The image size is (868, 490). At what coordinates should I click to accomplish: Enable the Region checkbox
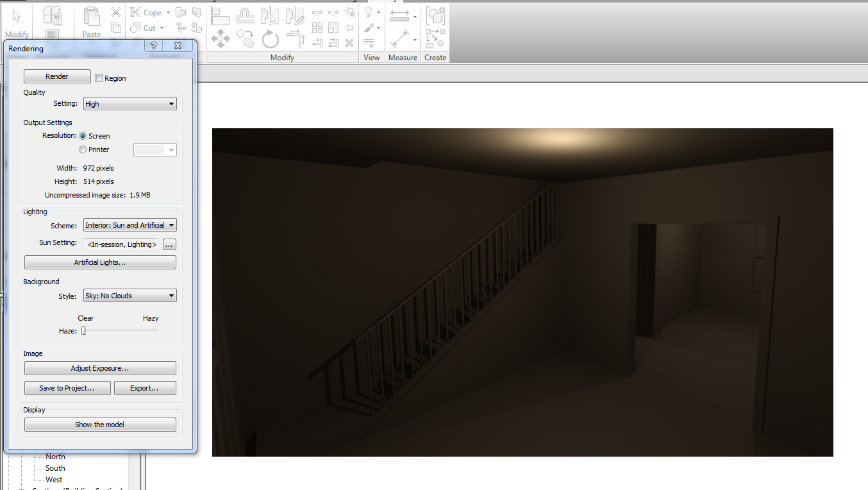(99, 78)
